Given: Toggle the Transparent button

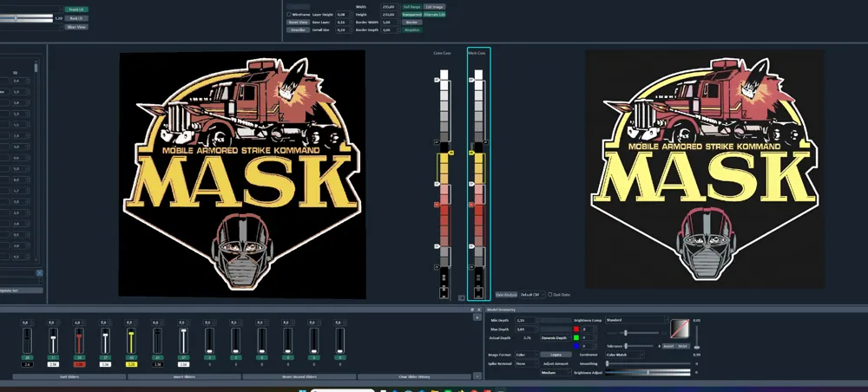Looking at the screenshot, I should 411,15.
